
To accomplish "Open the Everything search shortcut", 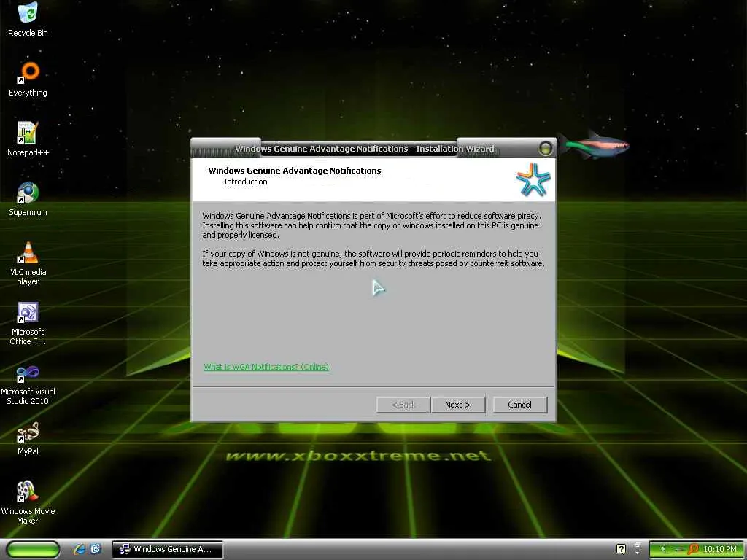I will (28, 79).
